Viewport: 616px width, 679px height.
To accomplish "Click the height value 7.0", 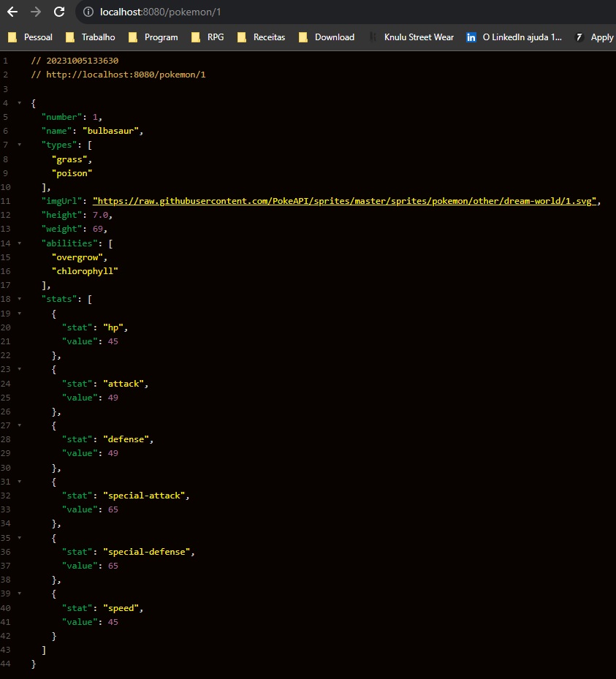I will 100,215.
